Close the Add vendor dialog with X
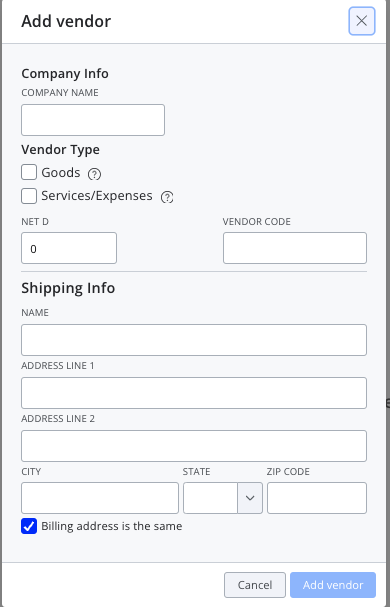The image size is (390, 607). tap(361, 21)
